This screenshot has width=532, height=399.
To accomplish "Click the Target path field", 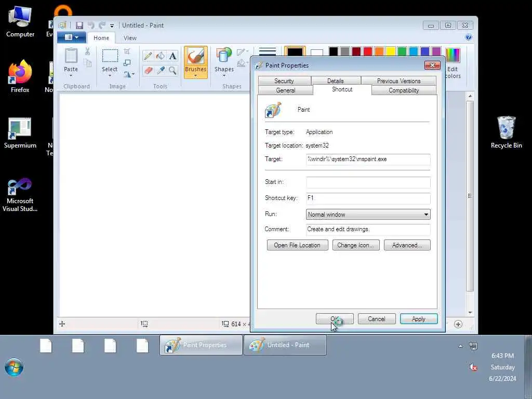I will [x=368, y=159].
